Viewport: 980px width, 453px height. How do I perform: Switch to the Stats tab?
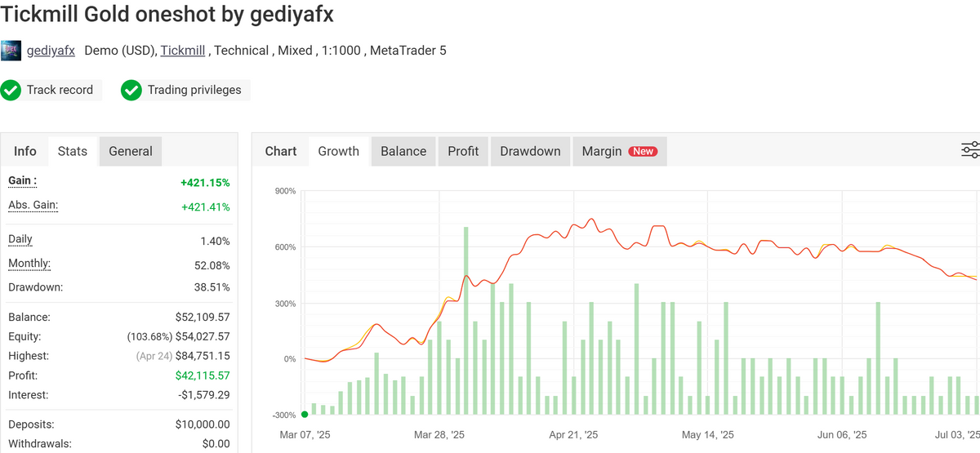coord(72,151)
